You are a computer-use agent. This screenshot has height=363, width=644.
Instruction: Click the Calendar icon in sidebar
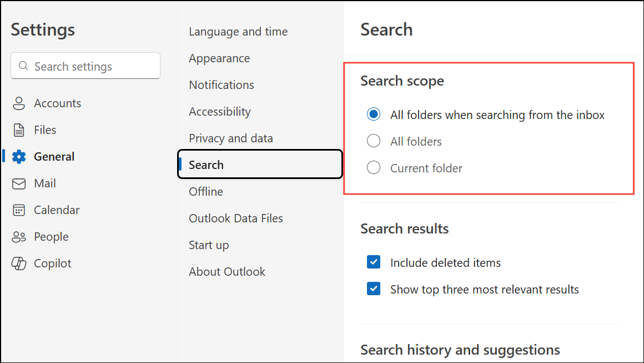tap(19, 210)
